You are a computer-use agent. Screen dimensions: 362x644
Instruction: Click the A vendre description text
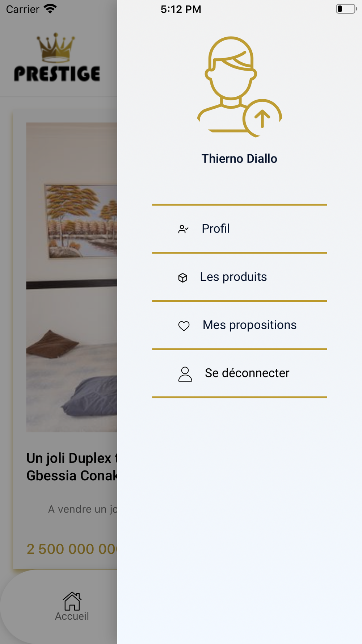click(83, 509)
